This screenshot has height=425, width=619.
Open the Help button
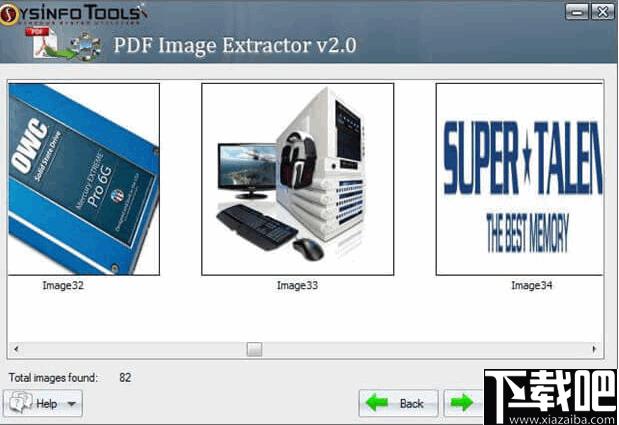(43, 403)
